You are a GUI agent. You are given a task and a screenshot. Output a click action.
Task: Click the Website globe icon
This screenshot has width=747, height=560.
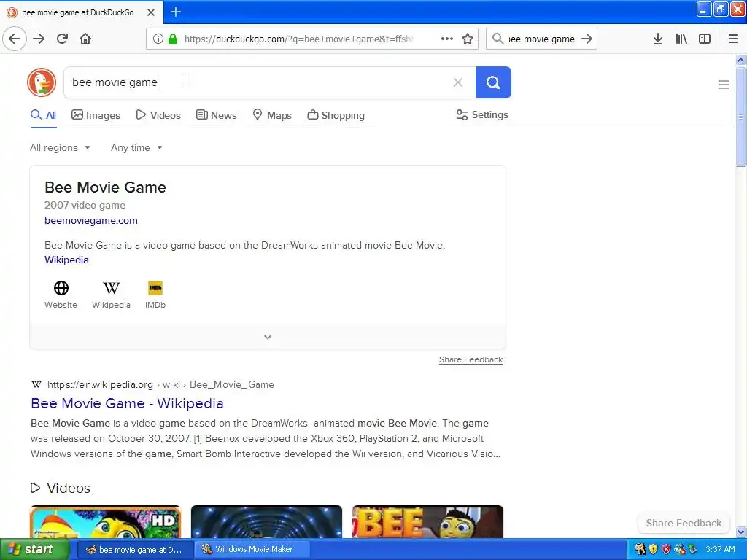61,288
